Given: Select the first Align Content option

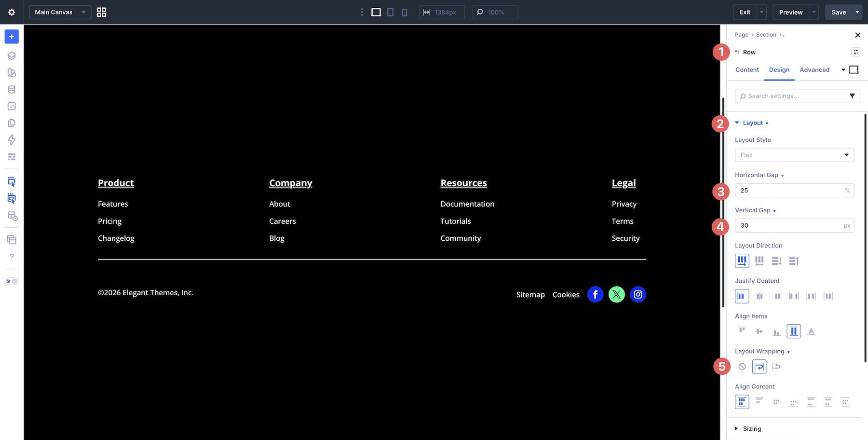Looking at the screenshot, I should pyautogui.click(x=742, y=402).
